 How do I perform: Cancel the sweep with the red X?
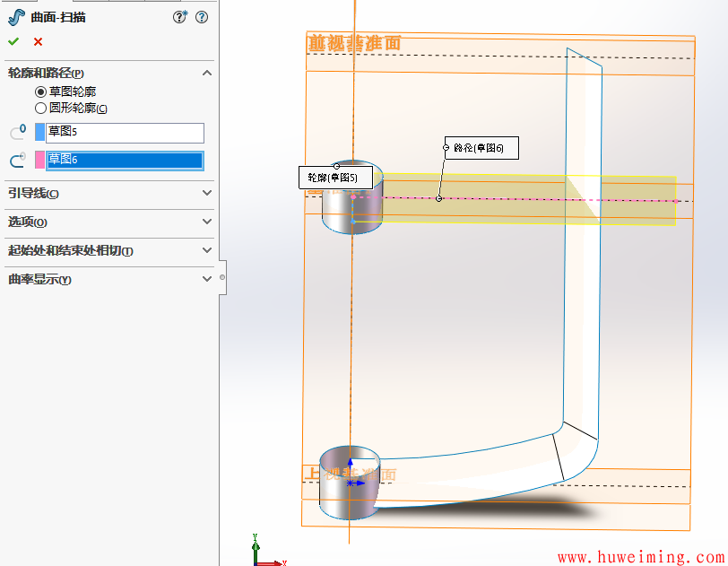[38, 41]
